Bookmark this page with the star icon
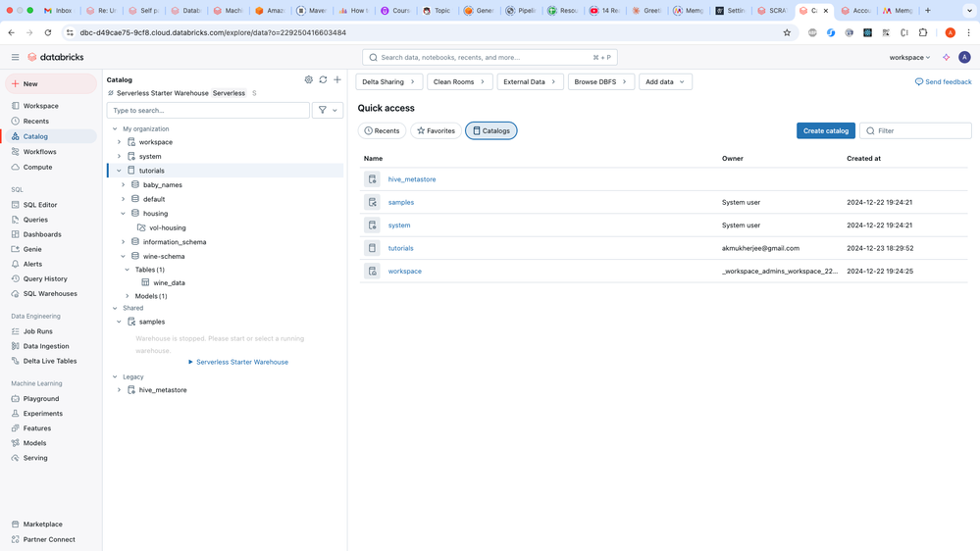This screenshot has height=551, width=980. 787,32
